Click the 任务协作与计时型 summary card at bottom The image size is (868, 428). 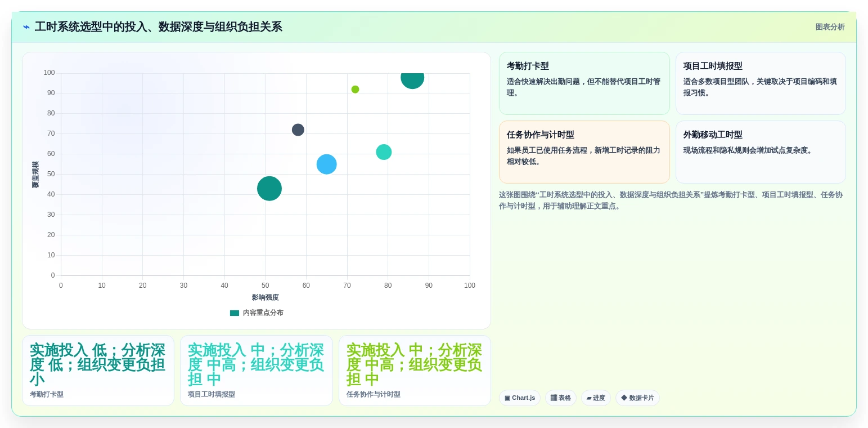[415, 371]
